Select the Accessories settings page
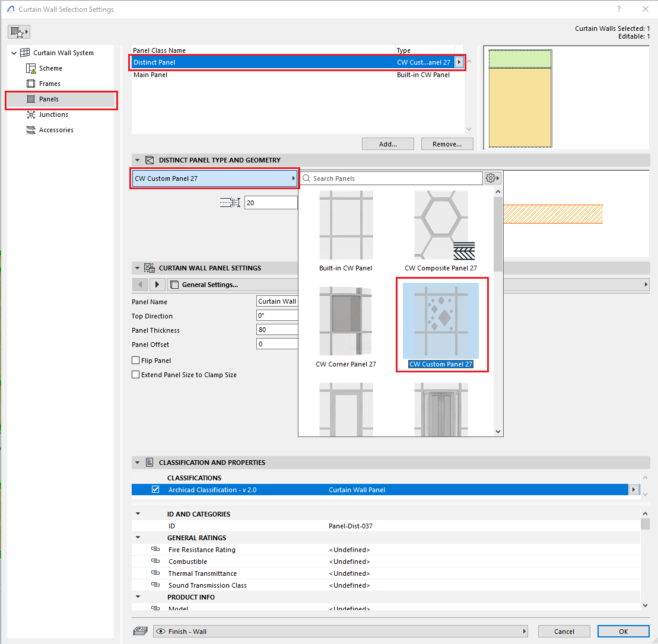Screen dimensions: 658x644 click(56, 130)
